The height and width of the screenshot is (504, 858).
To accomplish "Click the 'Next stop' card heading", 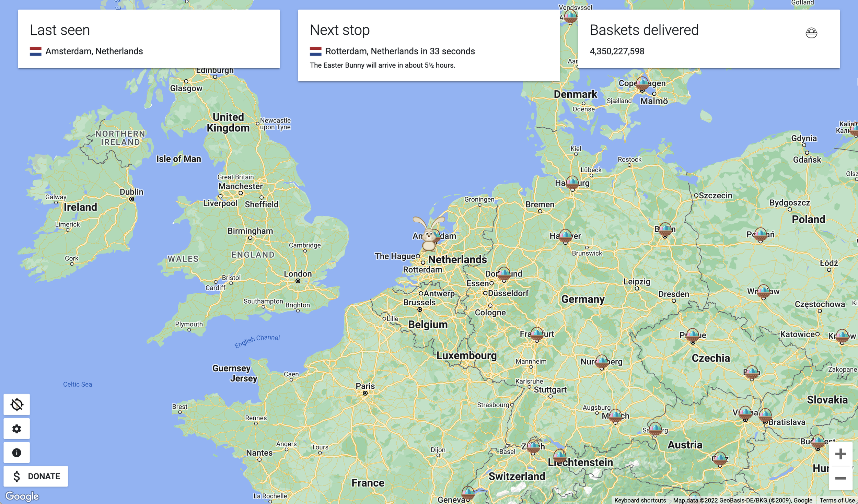I will tap(340, 30).
